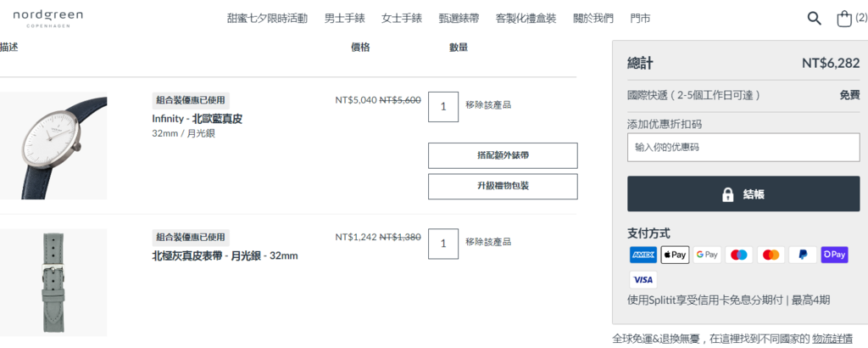Click the Infinity watch quantity box

click(442, 107)
